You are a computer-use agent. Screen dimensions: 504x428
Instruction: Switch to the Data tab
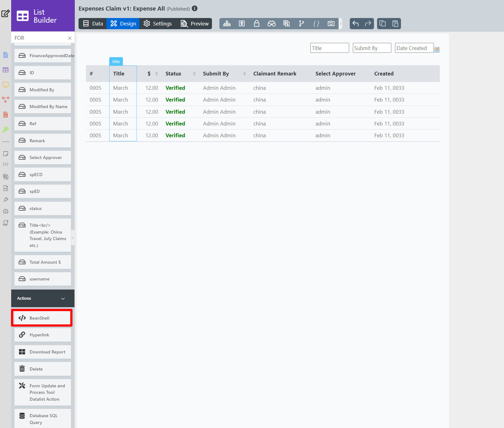tap(93, 24)
